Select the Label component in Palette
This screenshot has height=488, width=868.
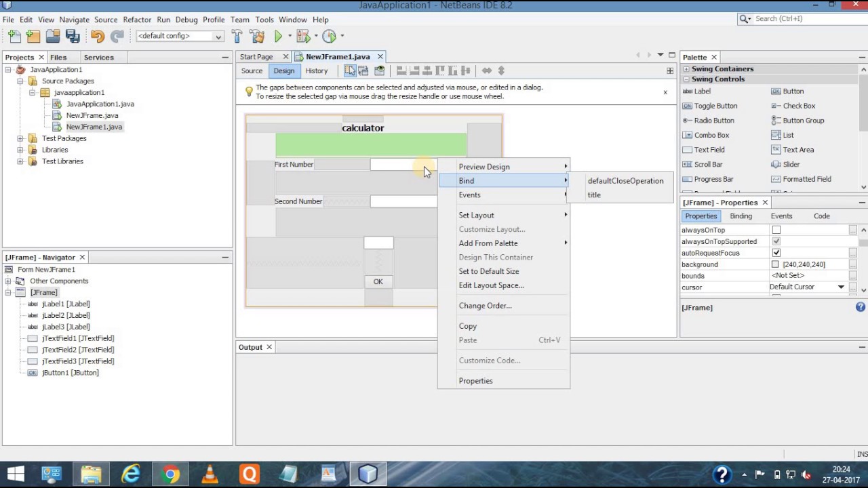pyautogui.click(x=696, y=91)
